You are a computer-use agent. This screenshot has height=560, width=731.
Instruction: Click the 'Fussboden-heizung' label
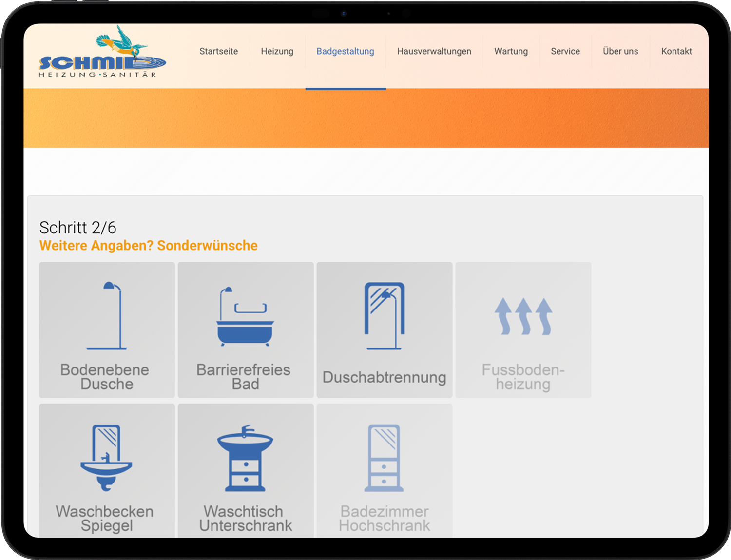click(523, 377)
